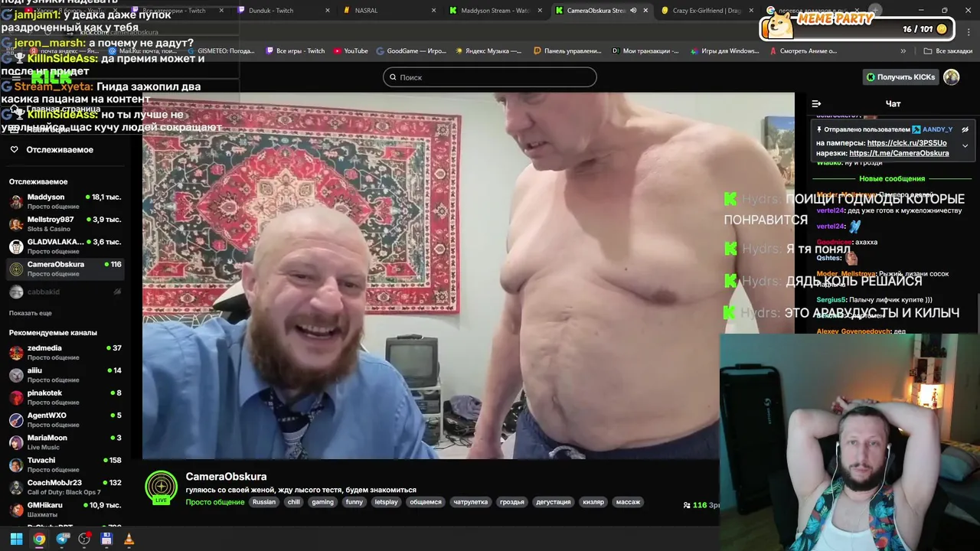Screen dimensions: 980x551
Task: Open the Смотреть Аниме bookmark
Action: click(x=803, y=51)
